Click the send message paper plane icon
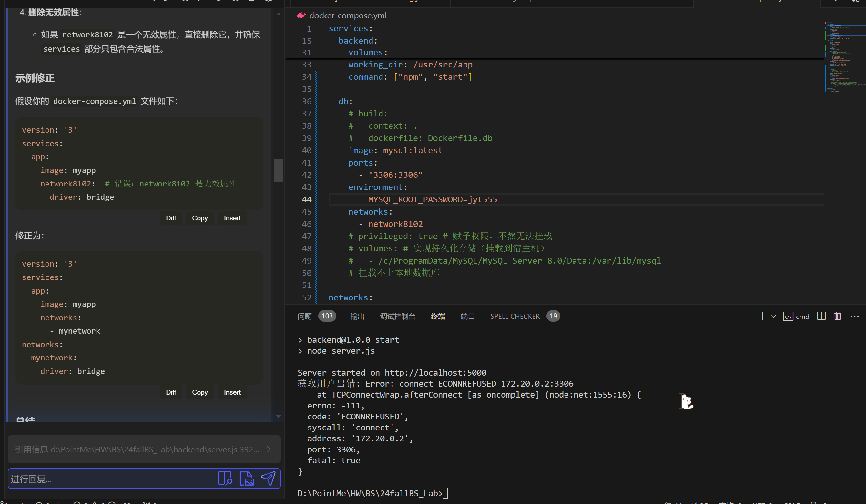Screen dimensions: 866x504 (268, 479)
